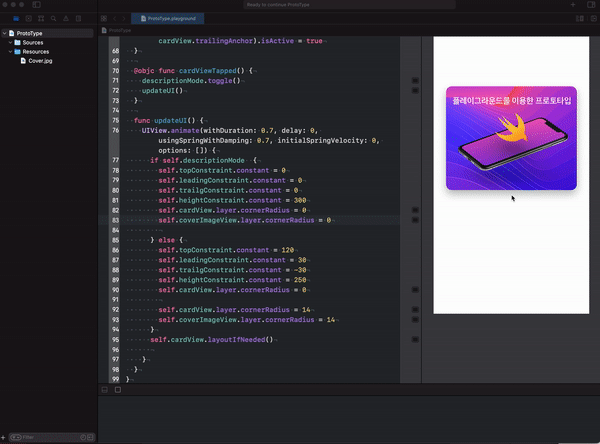Viewport: 600px width, 444px height.
Task: Open the Report navigator icon
Action: pos(78,18)
